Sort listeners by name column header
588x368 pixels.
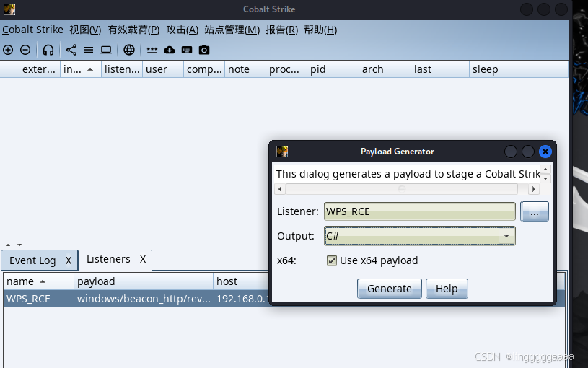click(39, 281)
